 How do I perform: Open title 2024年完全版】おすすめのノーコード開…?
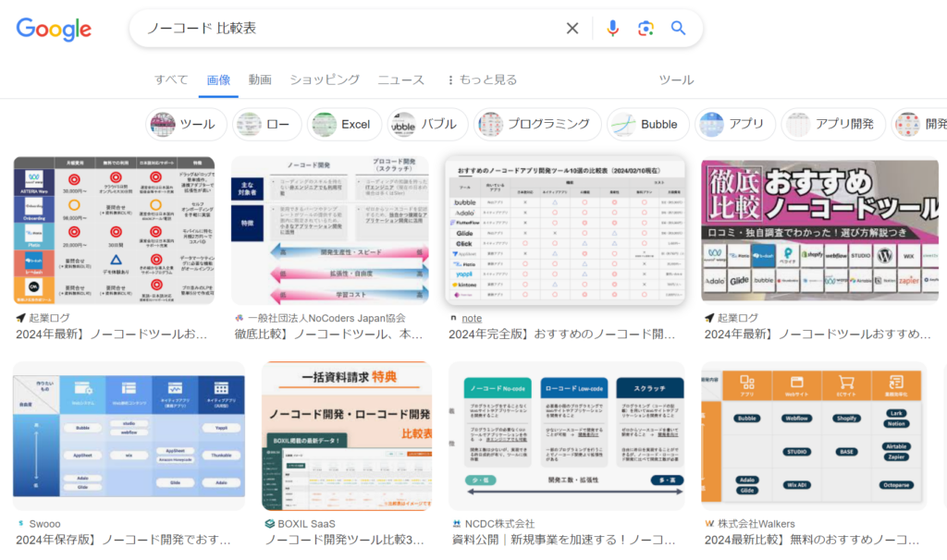(x=561, y=335)
